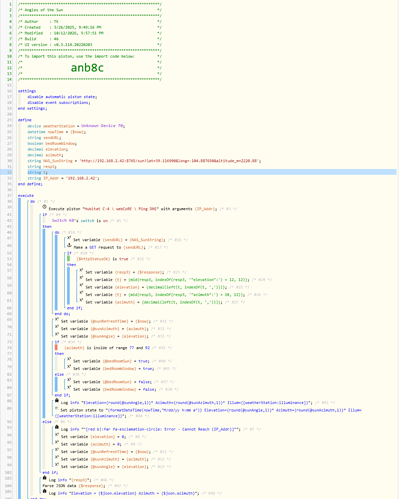Select decimal azimuth definition line

click(45, 155)
